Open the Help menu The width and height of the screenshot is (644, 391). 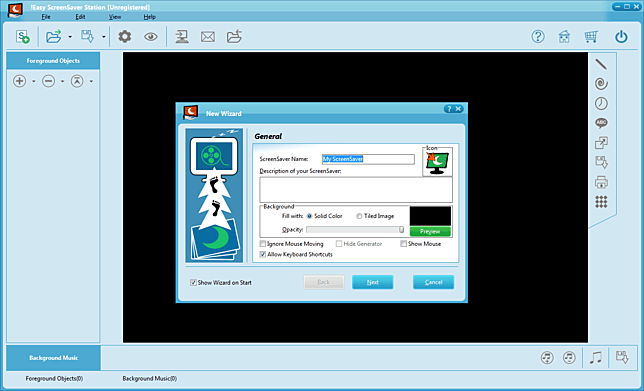click(x=150, y=17)
